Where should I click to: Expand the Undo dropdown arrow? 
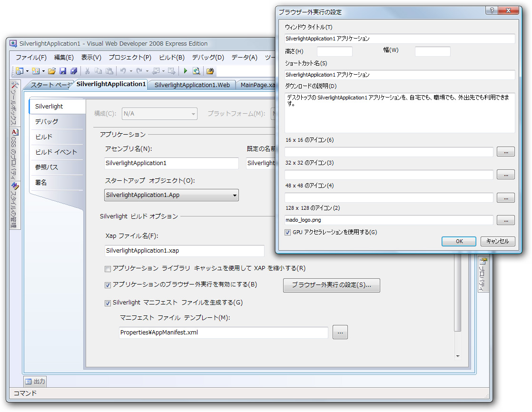[130, 70]
